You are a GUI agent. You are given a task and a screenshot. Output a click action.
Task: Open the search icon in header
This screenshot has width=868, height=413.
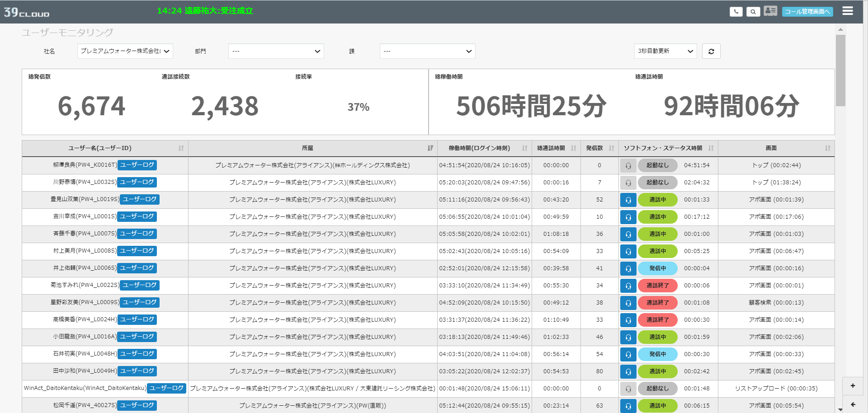[x=753, y=12]
